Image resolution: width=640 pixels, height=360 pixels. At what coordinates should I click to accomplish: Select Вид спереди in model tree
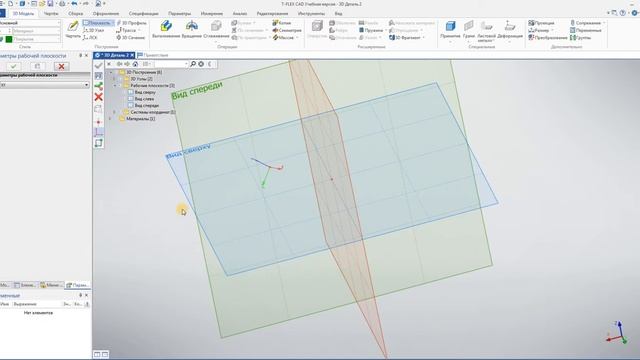143,105
